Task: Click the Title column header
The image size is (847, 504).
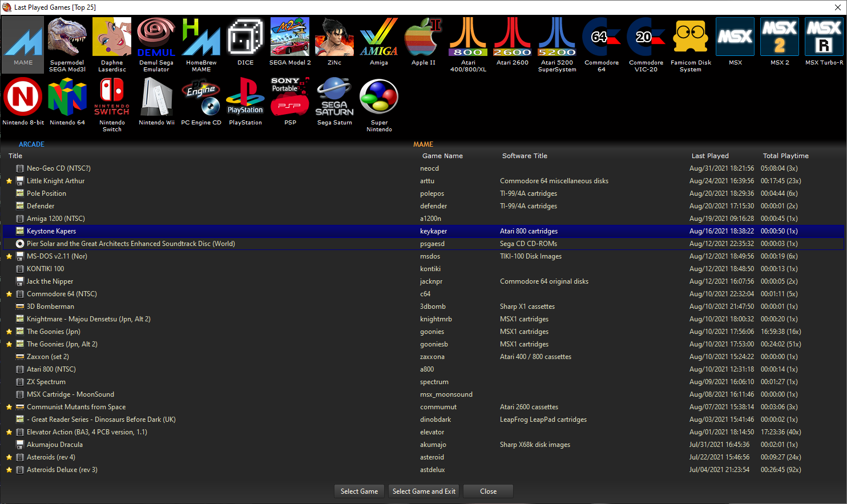Action: click(15, 156)
